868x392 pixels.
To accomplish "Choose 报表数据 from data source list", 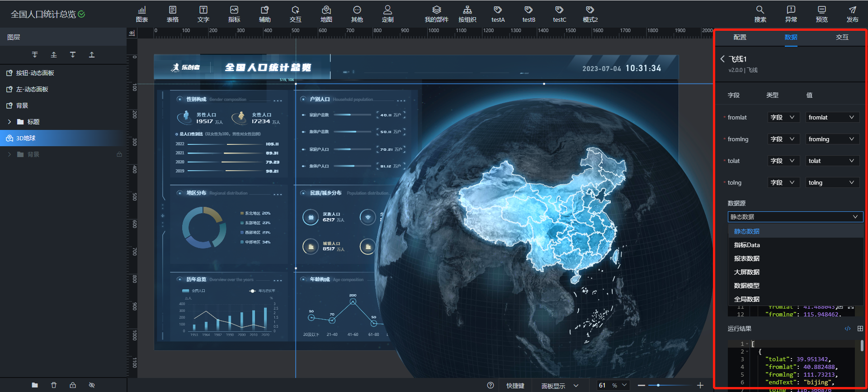I will (746, 258).
